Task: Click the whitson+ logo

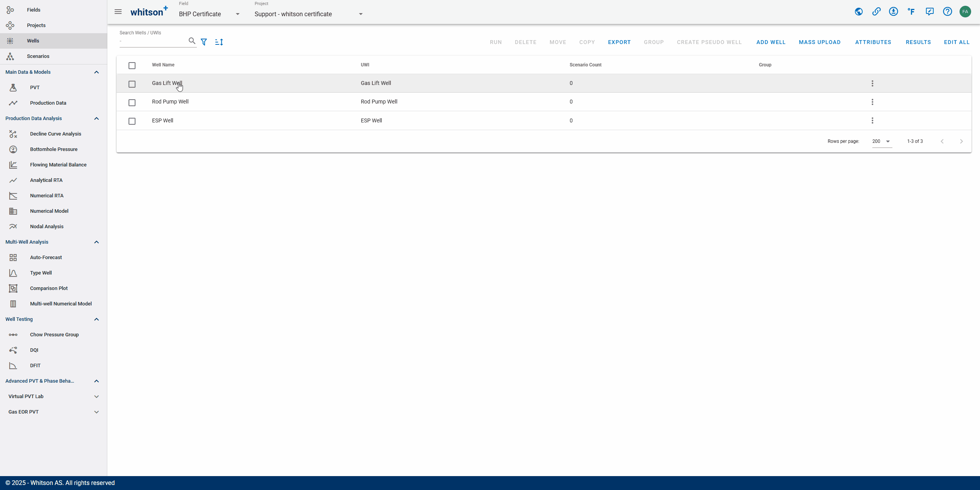Action: (x=149, y=11)
